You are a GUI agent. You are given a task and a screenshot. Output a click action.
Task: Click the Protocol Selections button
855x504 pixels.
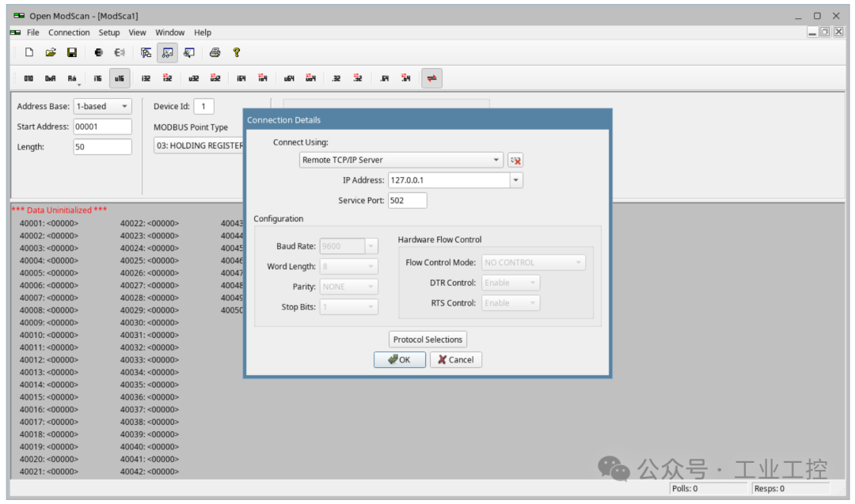427,339
